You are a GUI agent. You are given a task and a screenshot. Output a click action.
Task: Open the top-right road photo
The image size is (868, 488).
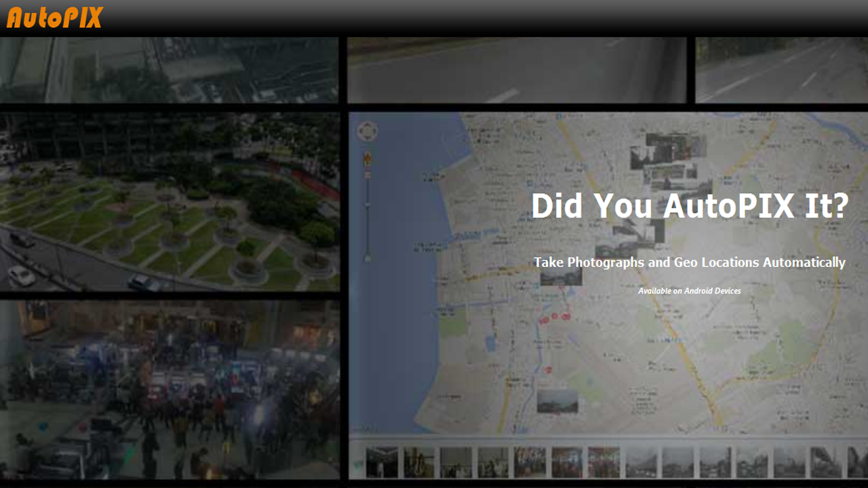click(x=781, y=70)
